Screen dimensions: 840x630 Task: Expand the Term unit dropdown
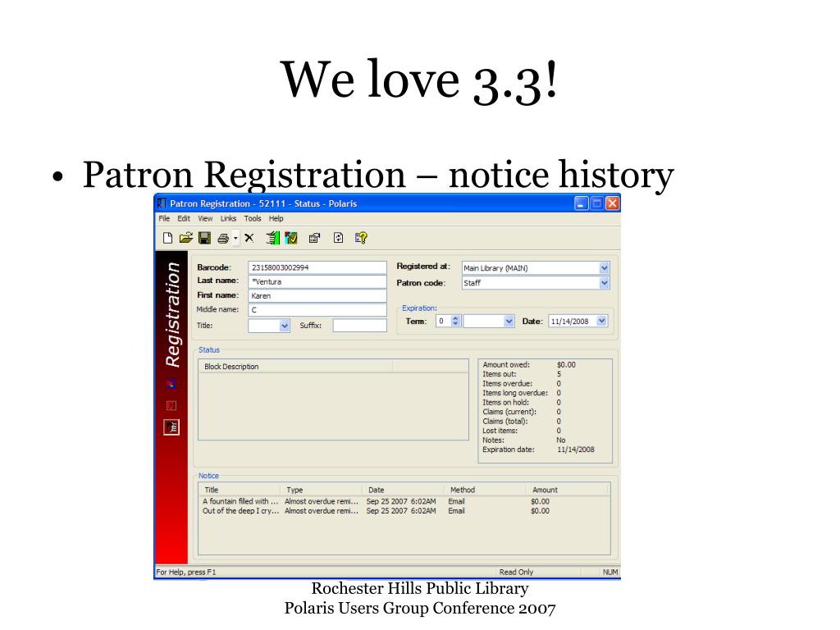click(x=509, y=322)
